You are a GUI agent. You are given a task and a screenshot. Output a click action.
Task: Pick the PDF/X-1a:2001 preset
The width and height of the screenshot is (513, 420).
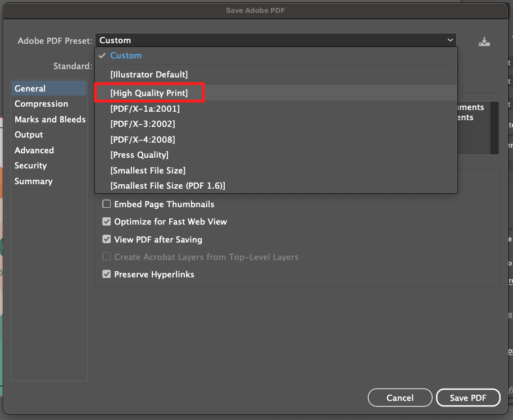tap(276, 108)
